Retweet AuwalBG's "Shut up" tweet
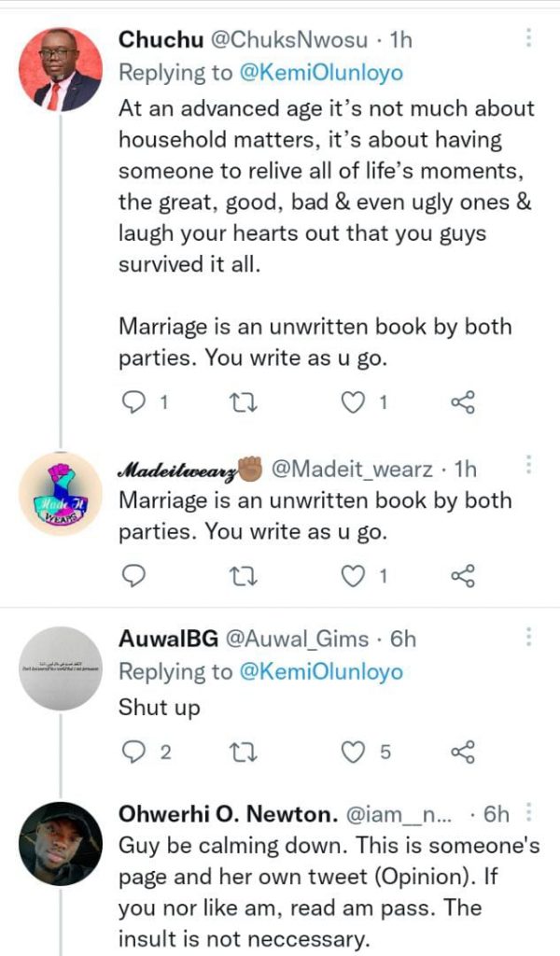The height and width of the screenshot is (956, 560). [243, 752]
